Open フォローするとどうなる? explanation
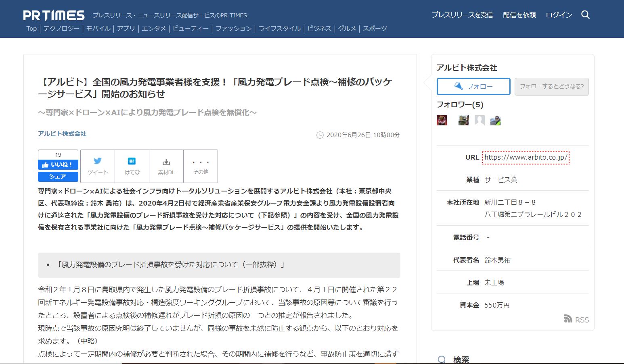The height and width of the screenshot is (364, 624). tap(551, 86)
